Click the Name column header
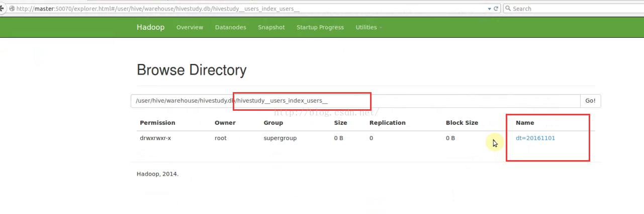This screenshot has width=644, height=214. 525,123
